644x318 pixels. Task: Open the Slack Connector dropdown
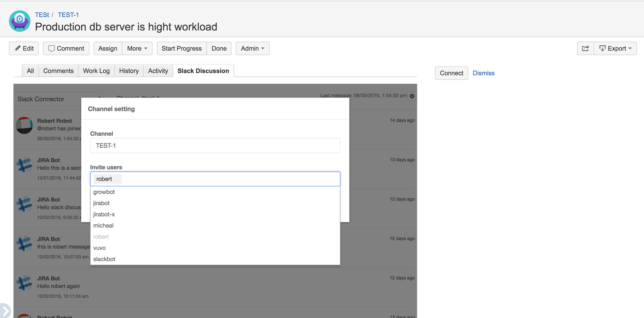click(48, 99)
